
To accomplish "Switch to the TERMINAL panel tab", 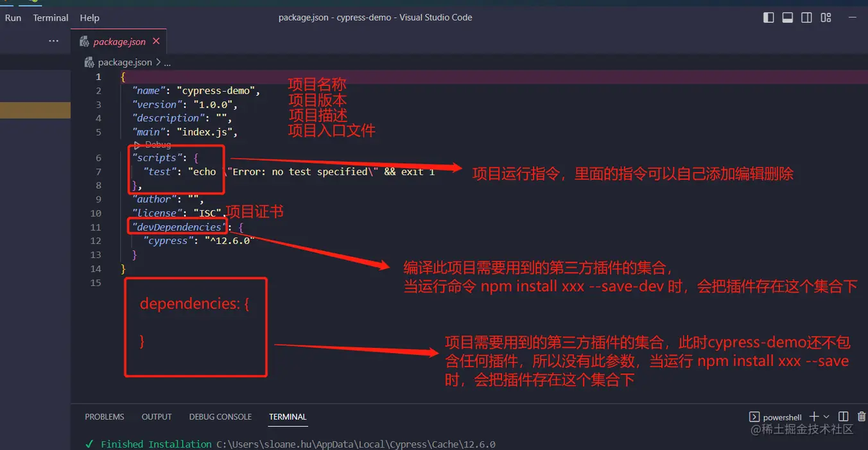I will click(x=288, y=417).
